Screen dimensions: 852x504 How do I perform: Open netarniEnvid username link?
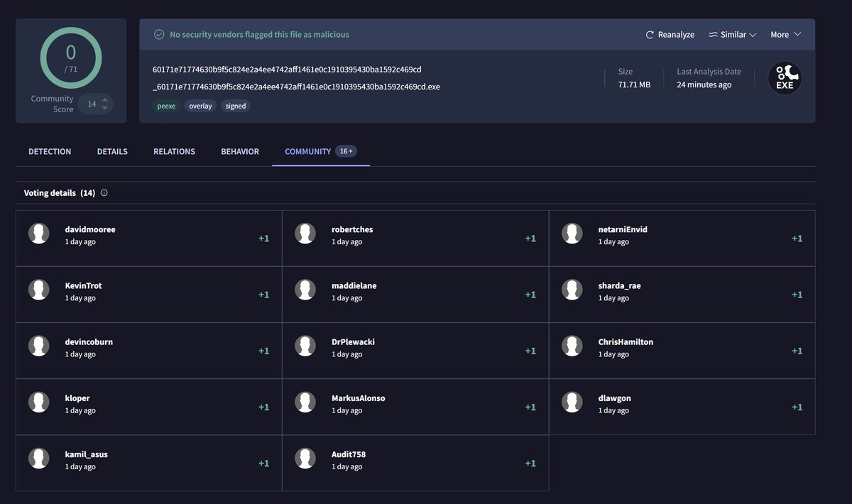[623, 229]
